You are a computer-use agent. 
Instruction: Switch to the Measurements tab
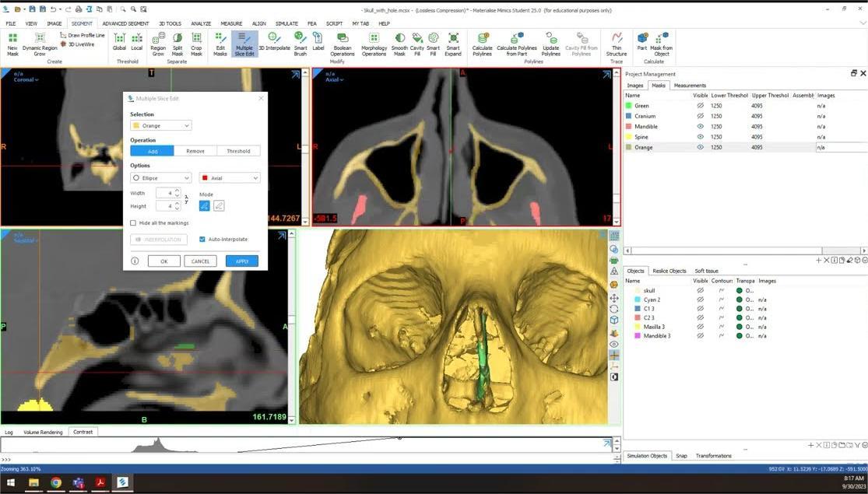[x=690, y=86]
